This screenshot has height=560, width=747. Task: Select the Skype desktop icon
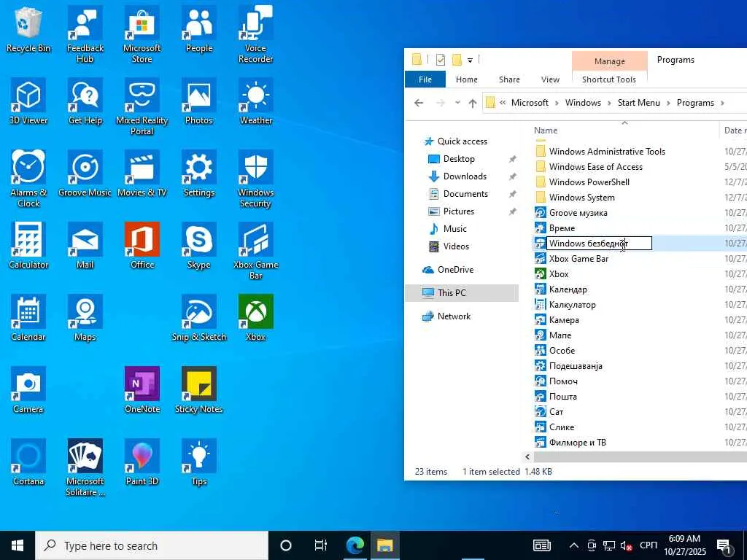[199, 246]
